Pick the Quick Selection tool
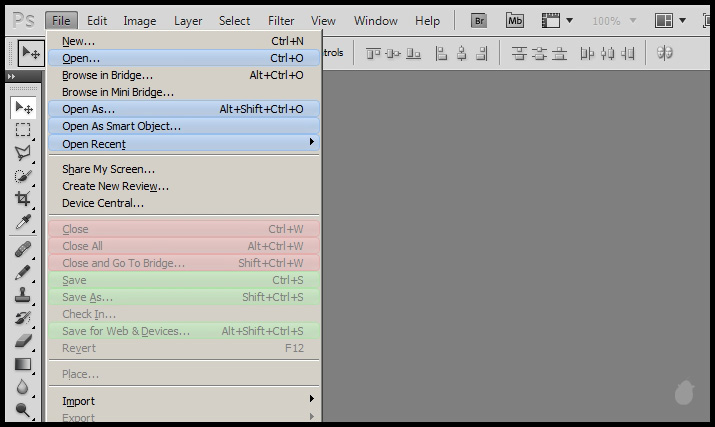715x427 pixels. pyautogui.click(x=22, y=176)
